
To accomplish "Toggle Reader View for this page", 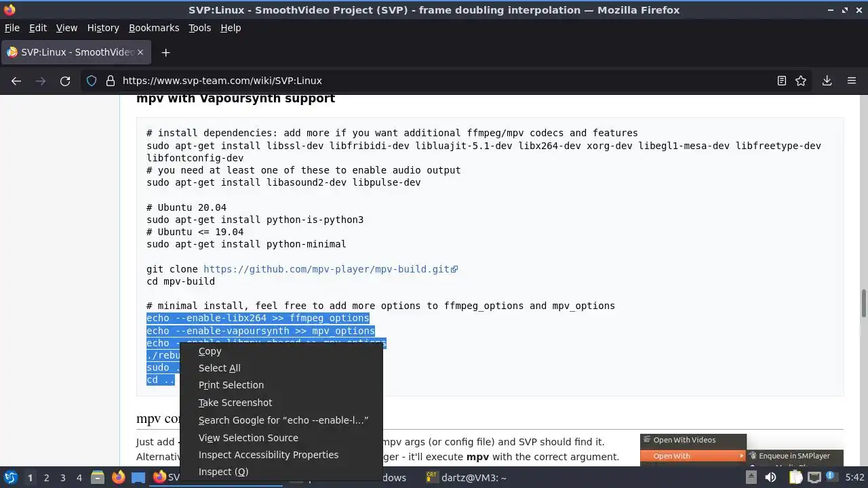I will [781, 81].
